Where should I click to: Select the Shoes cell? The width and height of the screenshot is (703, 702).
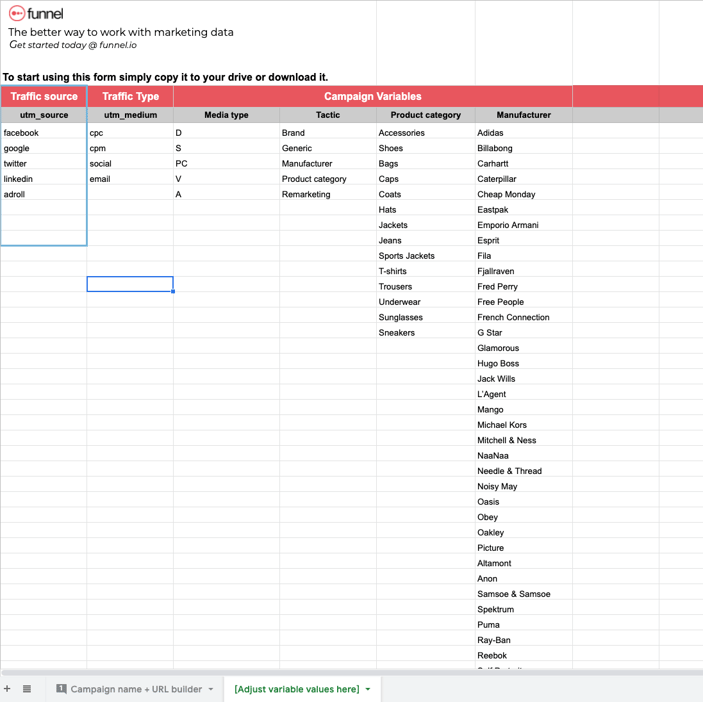(425, 148)
